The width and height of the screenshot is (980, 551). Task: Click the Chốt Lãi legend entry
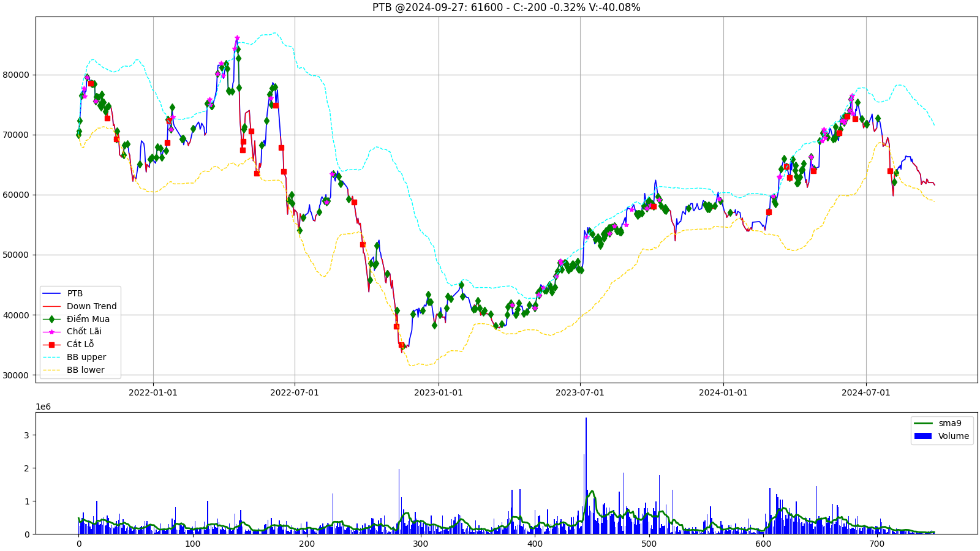(72, 331)
